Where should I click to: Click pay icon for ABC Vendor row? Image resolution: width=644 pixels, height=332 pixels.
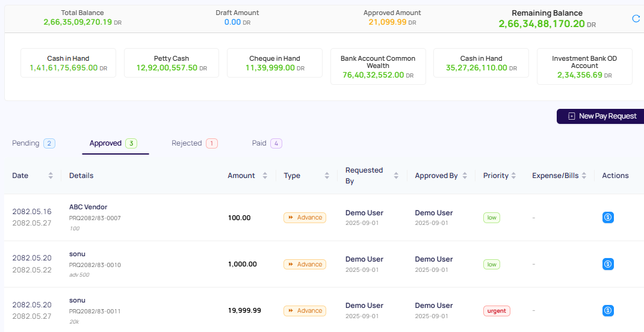tap(608, 218)
